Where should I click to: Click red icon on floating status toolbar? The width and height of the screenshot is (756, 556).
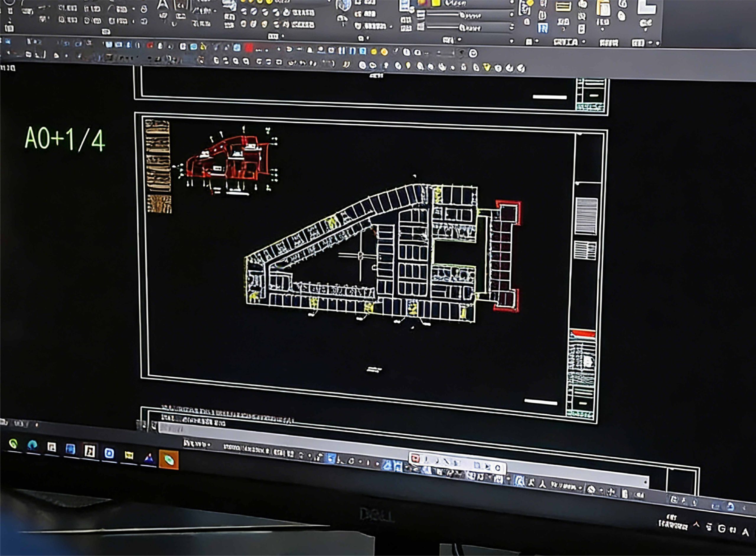[x=416, y=459]
